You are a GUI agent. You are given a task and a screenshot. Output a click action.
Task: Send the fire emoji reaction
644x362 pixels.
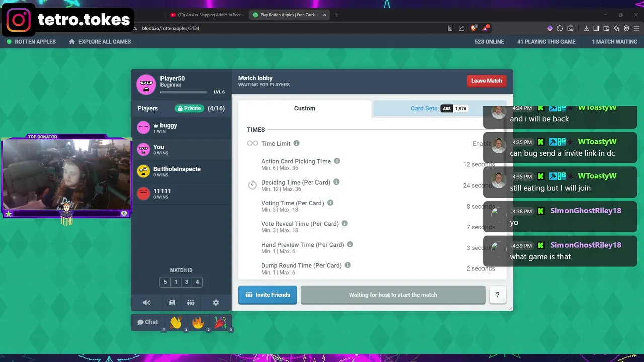click(198, 322)
